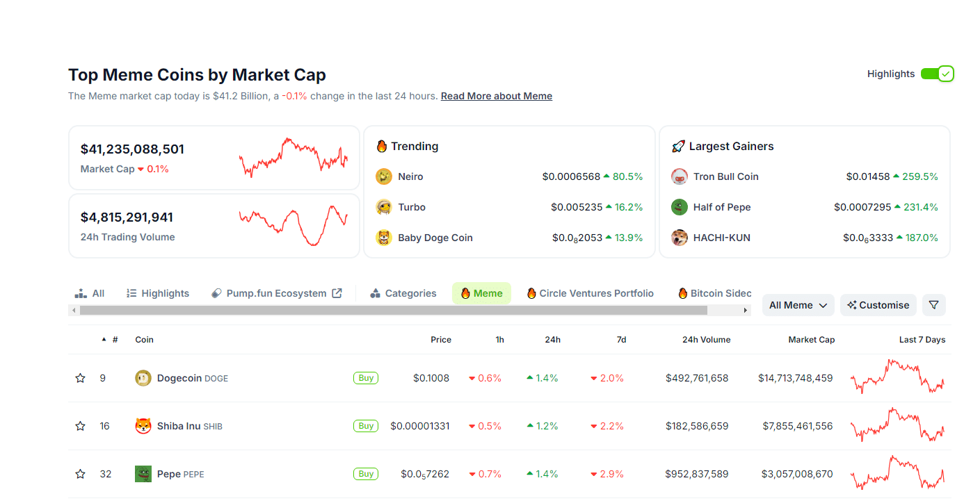Star Dogecoin as a favorite
Viewport: 980px width, 501px height.
tap(80, 378)
